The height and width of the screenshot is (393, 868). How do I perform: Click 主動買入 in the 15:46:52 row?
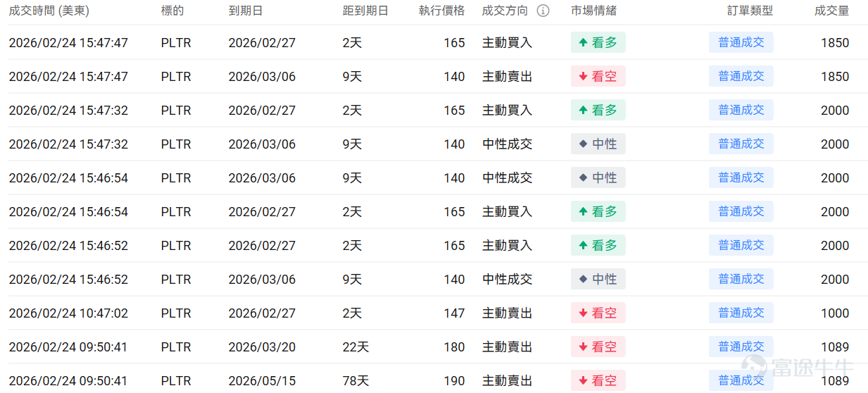(507, 245)
